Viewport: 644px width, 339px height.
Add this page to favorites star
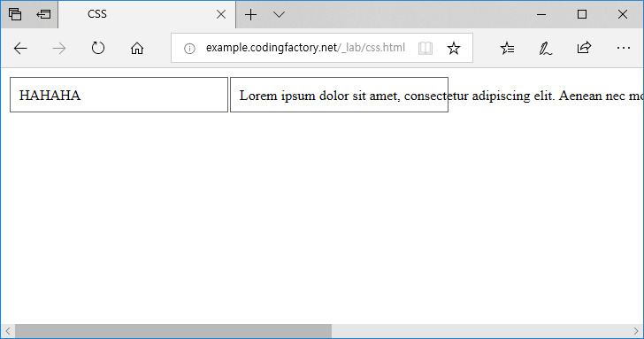pos(454,49)
